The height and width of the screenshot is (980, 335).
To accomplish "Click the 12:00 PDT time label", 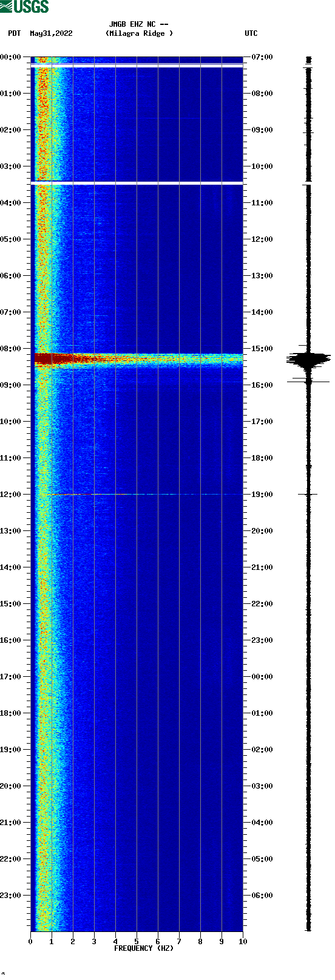I will (x=10, y=495).
